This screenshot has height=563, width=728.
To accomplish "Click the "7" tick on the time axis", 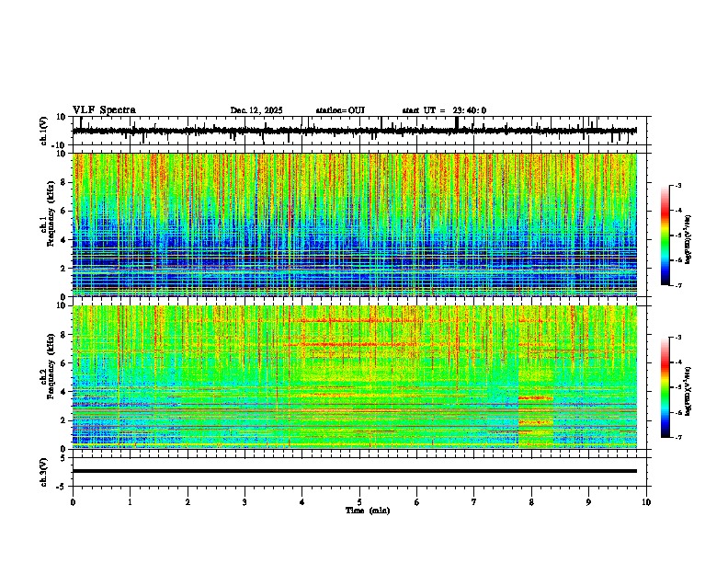I will click(474, 502).
